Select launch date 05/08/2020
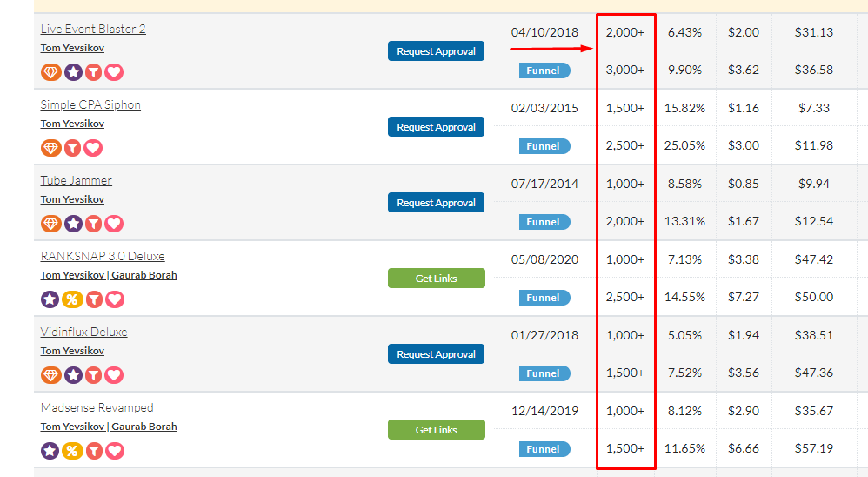 pyautogui.click(x=544, y=259)
